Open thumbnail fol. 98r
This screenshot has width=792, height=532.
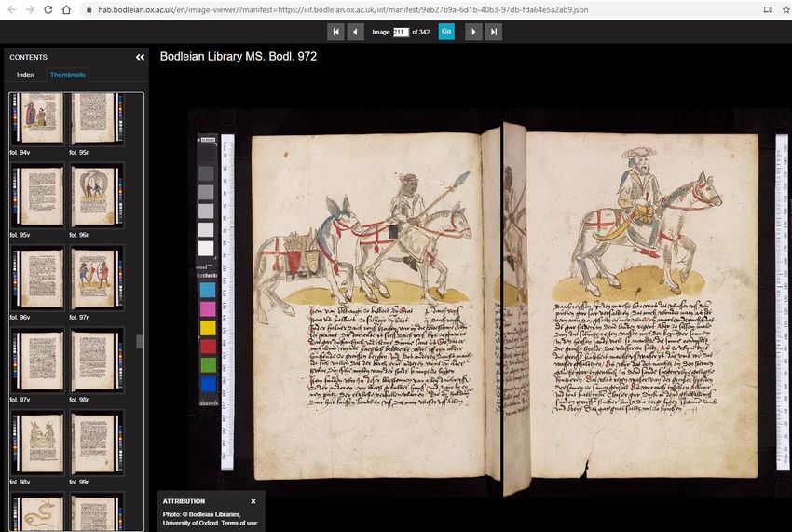(x=97, y=361)
